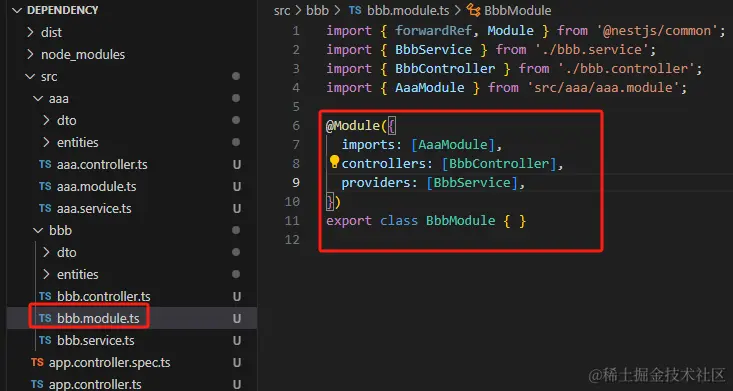Expand the entities folder under aaa
The image size is (733, 391).
[46, 142]
